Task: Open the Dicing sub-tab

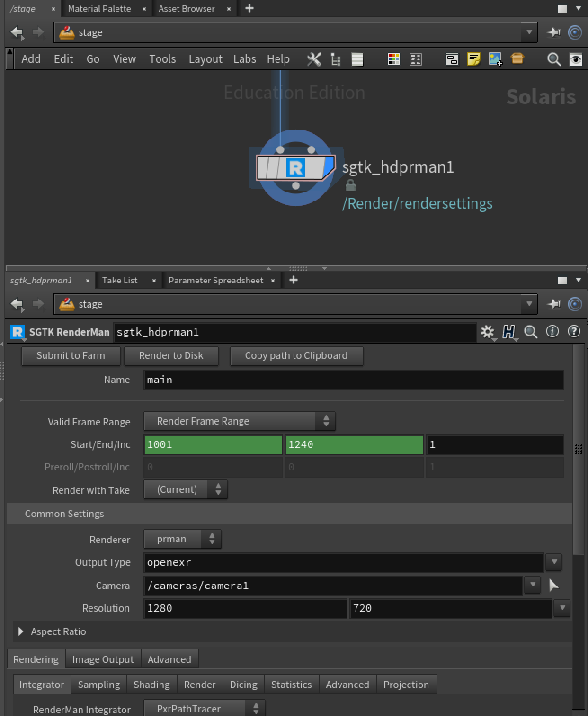Action: click(x=244, y=685)
